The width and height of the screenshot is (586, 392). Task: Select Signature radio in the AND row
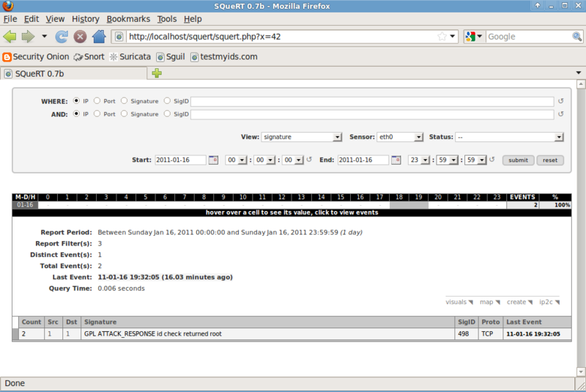coord(124,114)
